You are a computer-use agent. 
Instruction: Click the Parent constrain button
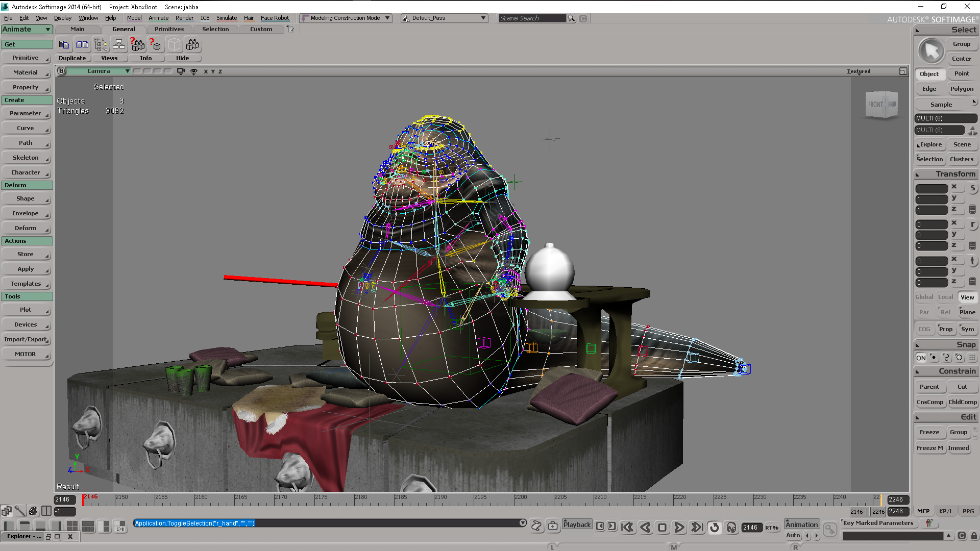[x=929, y=387]
